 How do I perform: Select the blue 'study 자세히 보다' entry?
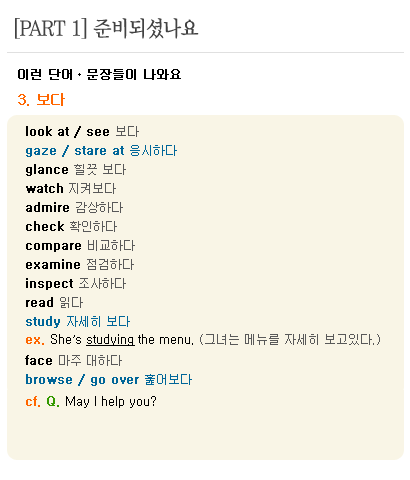coord(78,322)
